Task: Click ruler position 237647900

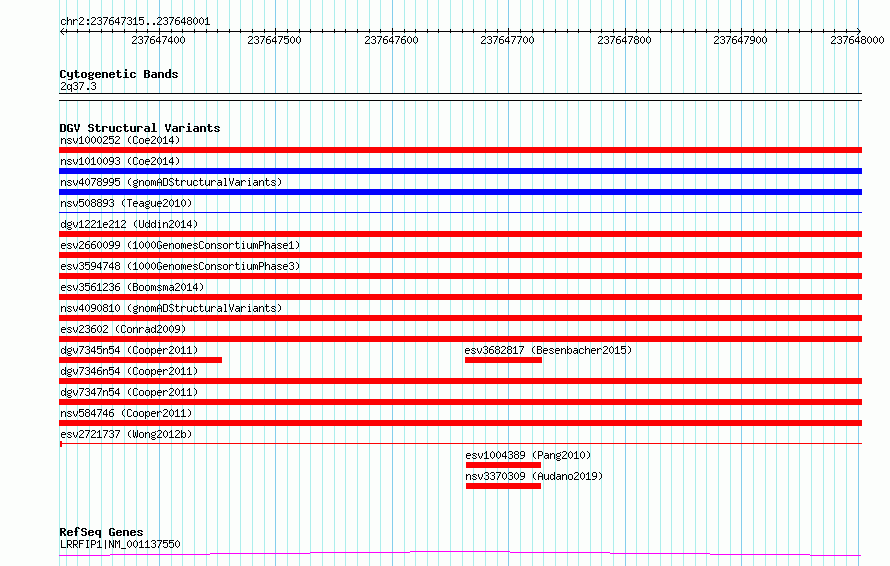Action: 740,40
